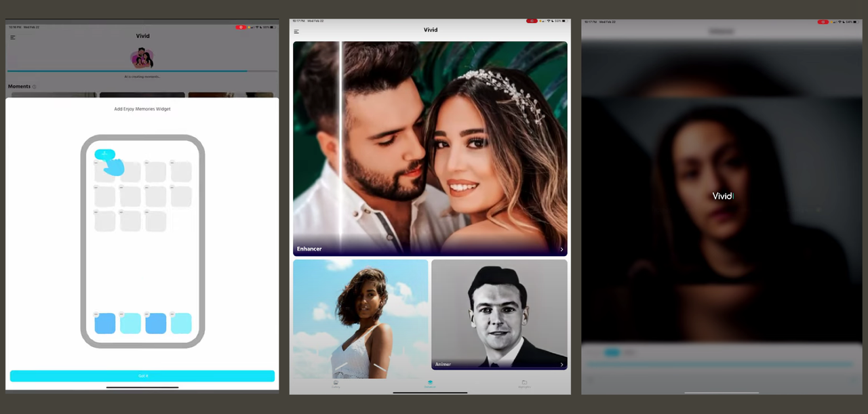
Task: Open the Animer card's arrow chevron
Action: coord(561,365)
